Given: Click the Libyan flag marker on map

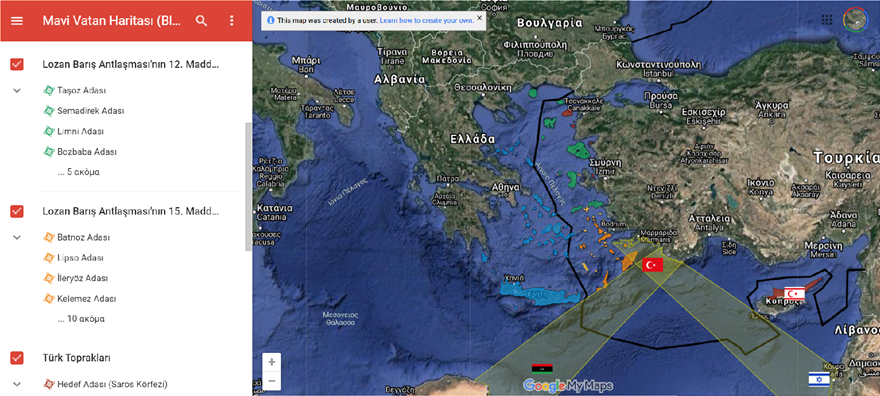Looking at the screenshot, I should tap(542, 369).
